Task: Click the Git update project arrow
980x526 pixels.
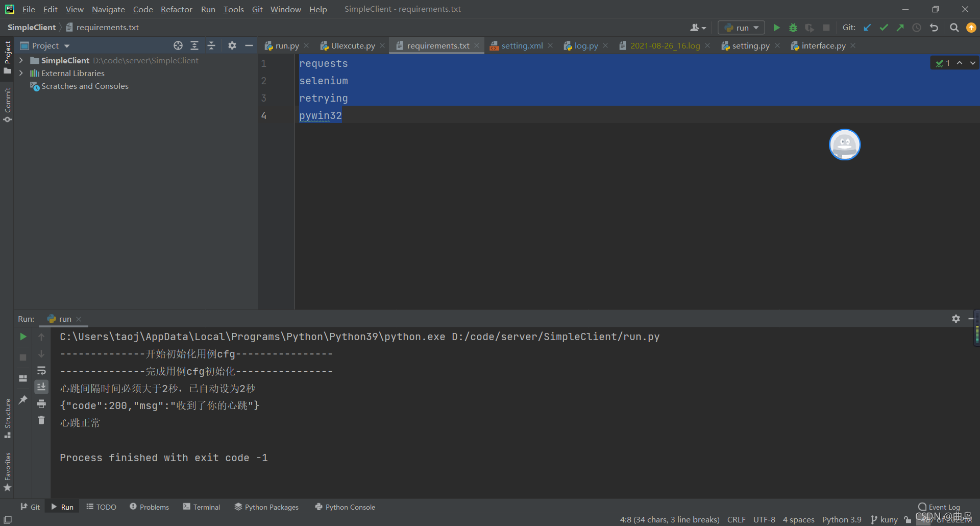Action: (x=867, y=28)
